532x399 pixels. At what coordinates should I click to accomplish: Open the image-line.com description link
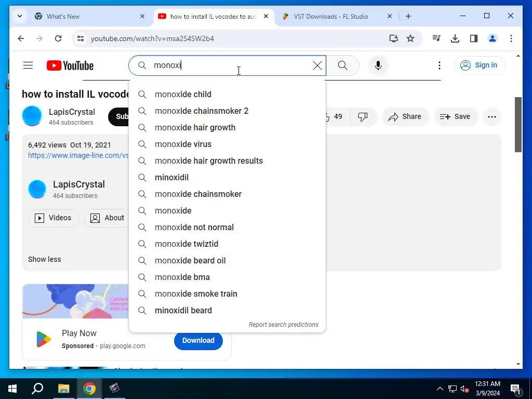[x=78, y=155]
